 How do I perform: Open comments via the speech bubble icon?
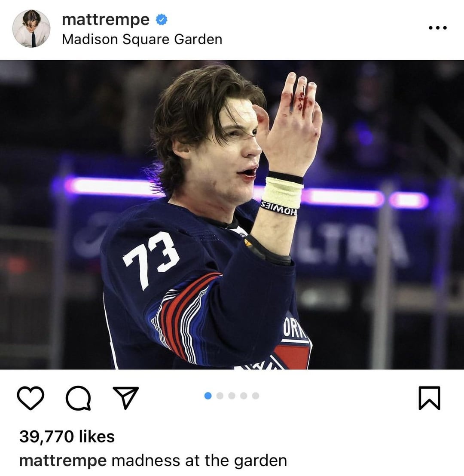click(78, 398)
